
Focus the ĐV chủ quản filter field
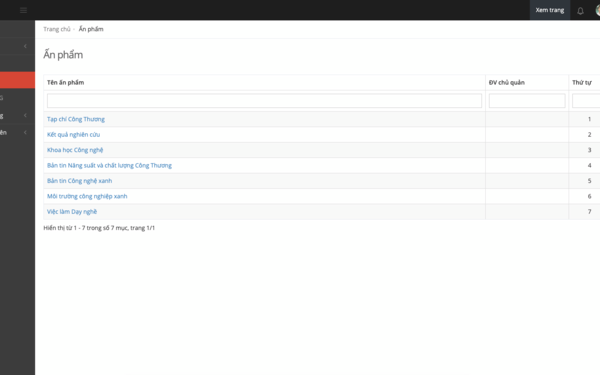coord(527,101)
